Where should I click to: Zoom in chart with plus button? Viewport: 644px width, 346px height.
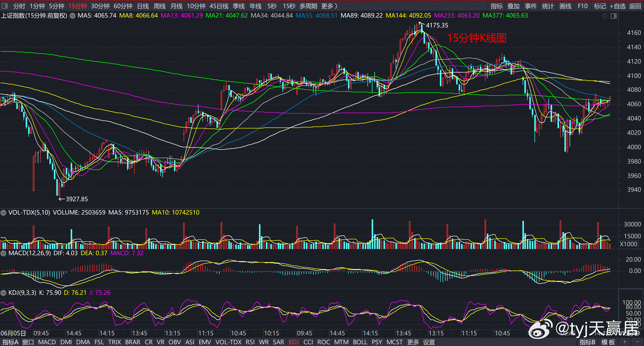click(x=625, y=342)
